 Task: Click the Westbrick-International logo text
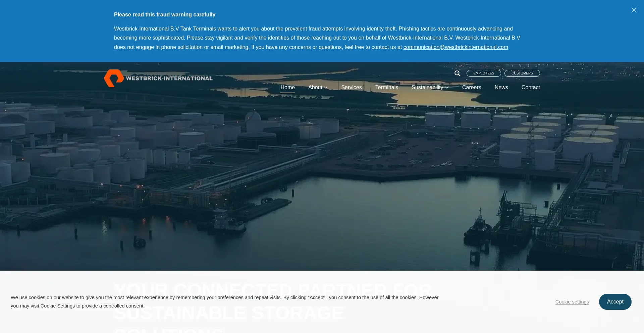point(169,78)
